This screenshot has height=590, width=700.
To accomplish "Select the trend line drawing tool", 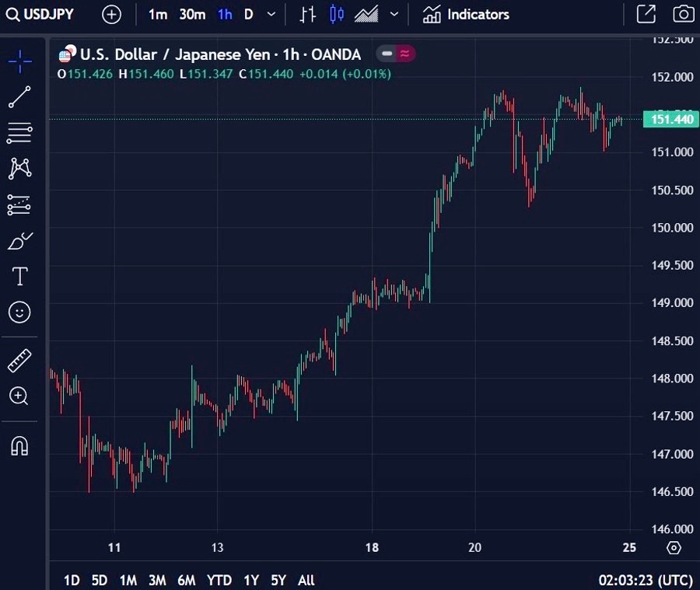I will tap(19, 97).
